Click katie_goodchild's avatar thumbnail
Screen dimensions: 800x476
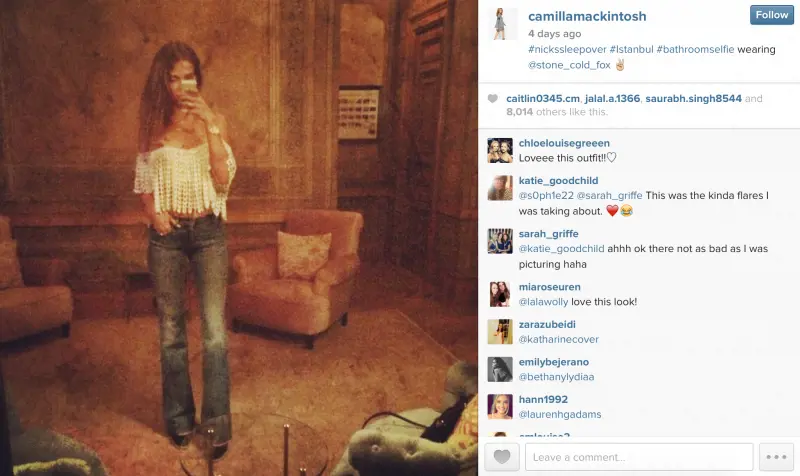click(x=500, y=188)
